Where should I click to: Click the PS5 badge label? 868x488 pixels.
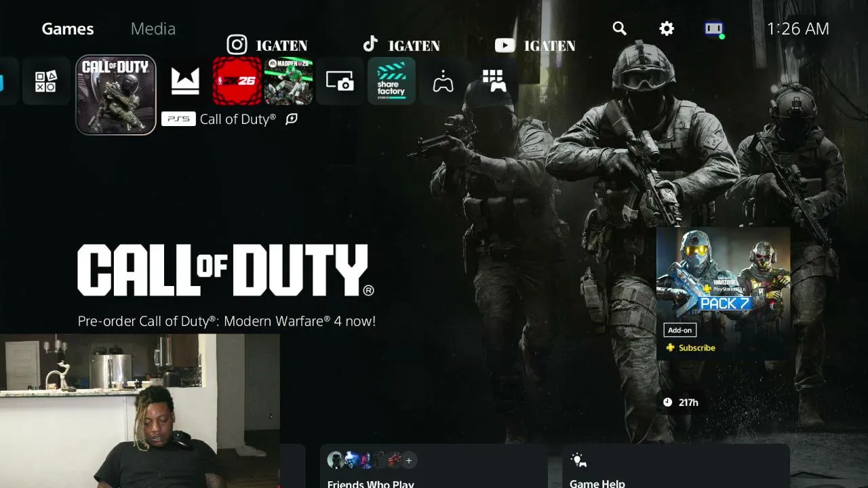178,119
